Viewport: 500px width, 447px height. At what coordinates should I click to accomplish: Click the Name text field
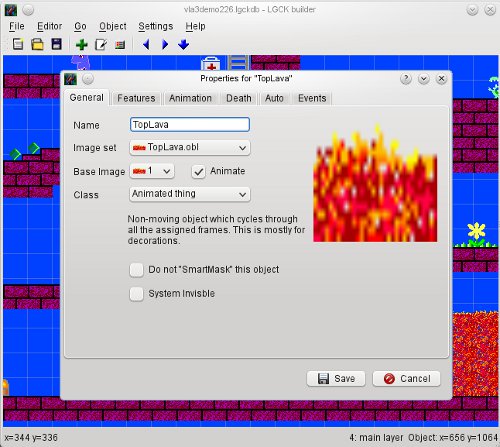click(190, 124)
